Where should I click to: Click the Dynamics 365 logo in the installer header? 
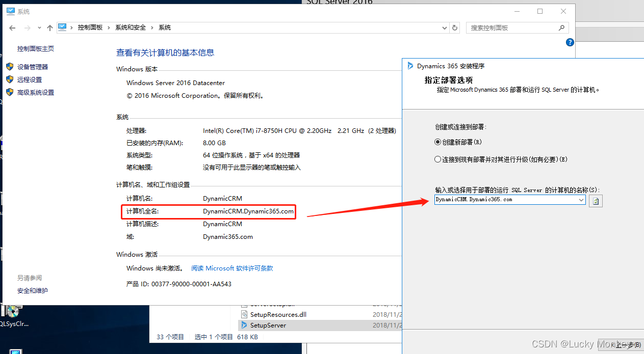click(x=411, y=65)
